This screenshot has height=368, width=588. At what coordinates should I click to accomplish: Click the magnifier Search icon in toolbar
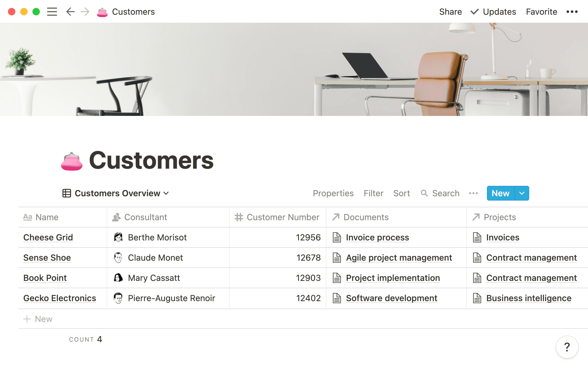[424, 193]
